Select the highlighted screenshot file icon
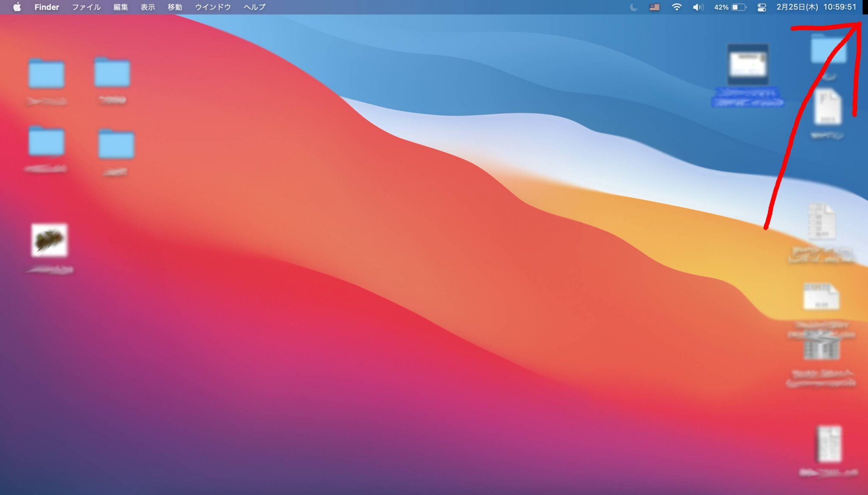Viewport: 868px width, 495px height. click(748, 64)
